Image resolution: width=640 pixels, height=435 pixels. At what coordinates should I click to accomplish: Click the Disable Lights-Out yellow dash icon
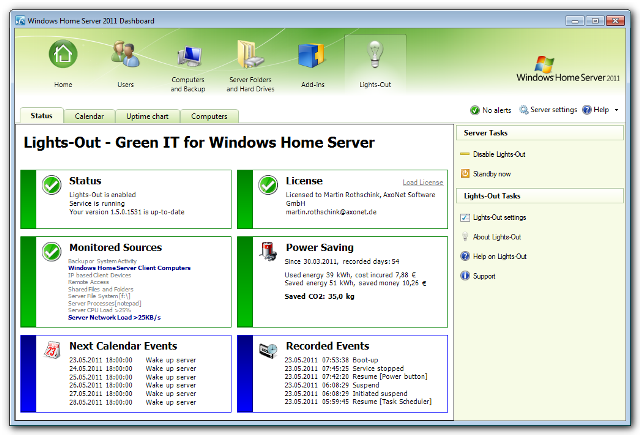[465, 154]
